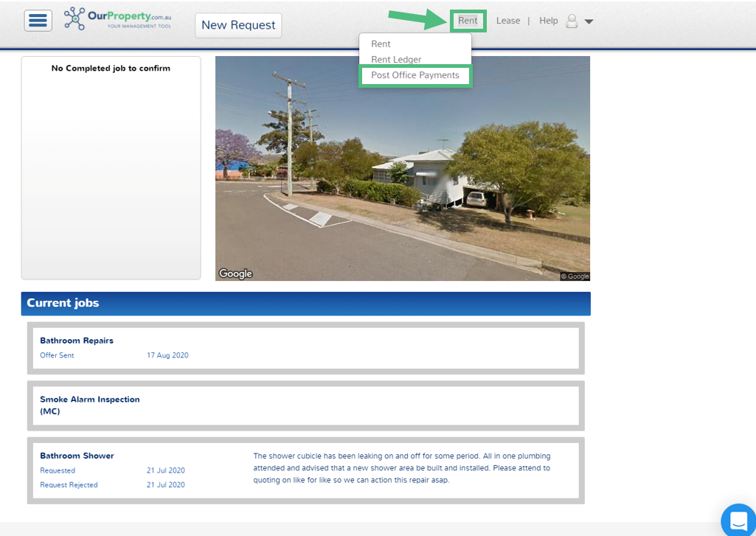Open the Bathroom Shower job

(305, 470)
